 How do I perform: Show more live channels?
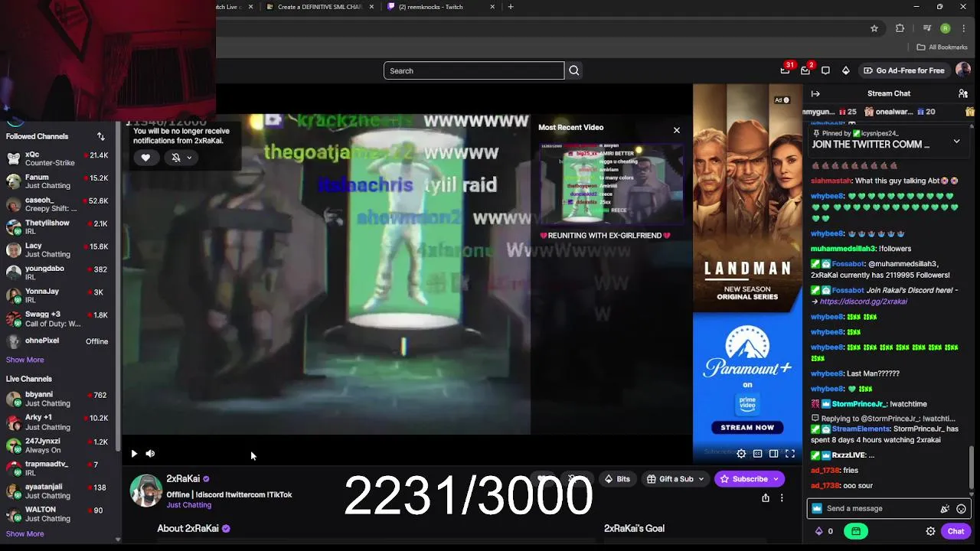(24, 534)
